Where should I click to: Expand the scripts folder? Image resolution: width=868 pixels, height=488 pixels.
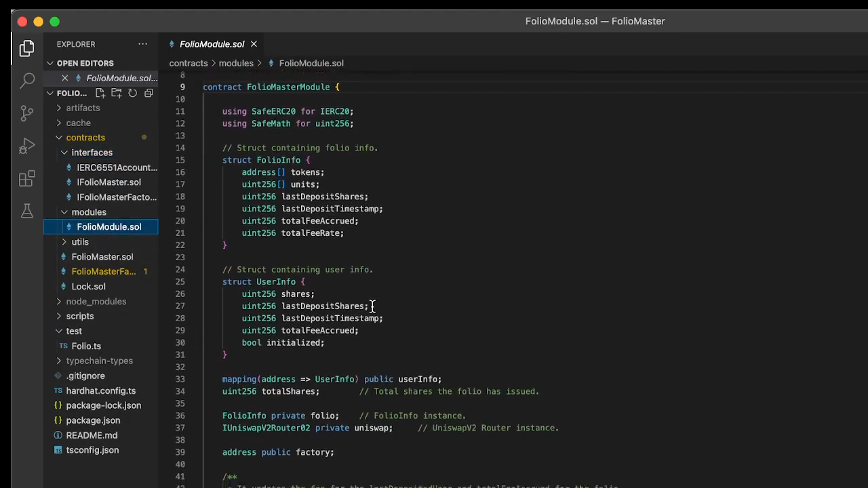[x=80, y=317]
